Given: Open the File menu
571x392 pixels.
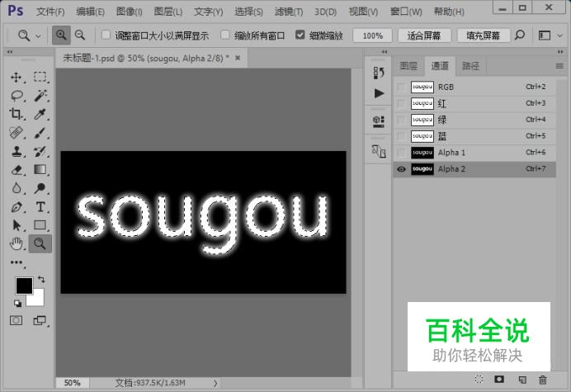Looking at the screenshot, I should (x=50, y=12).
